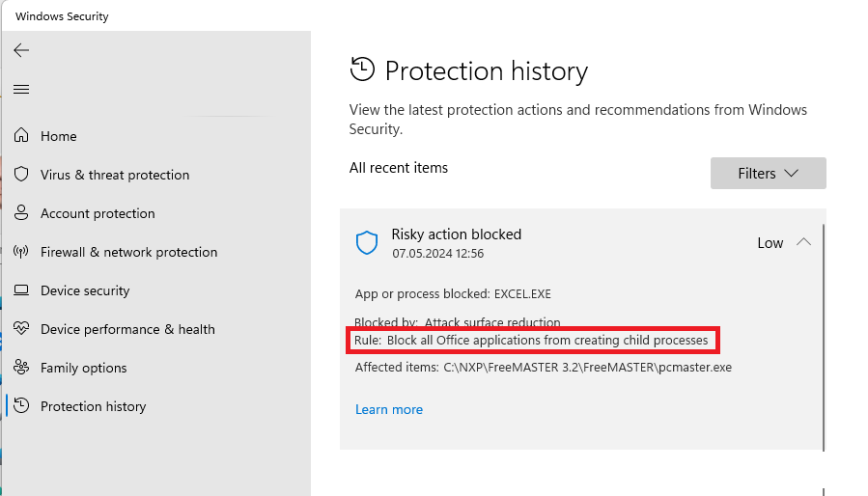Screen dimensions: 868x496
Task: Click the Family options people icon
Action: point(21,368)
